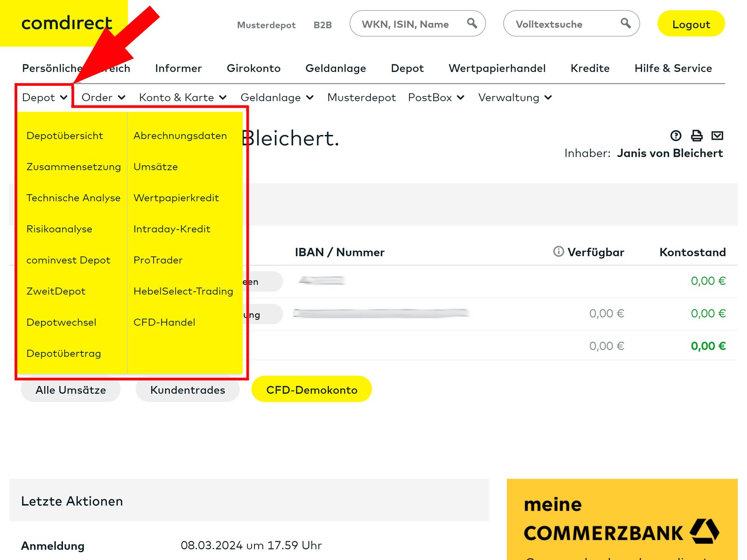
Task: Open the Verwaltung dropdown menu
Action: (x=514, y=98)
